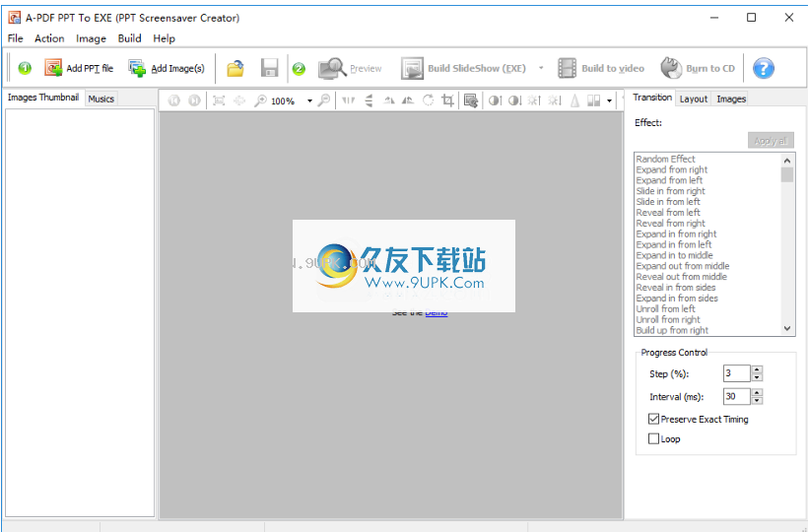Click decrease brightness icon
Screen dimensions: 808x532
point(555,100)
